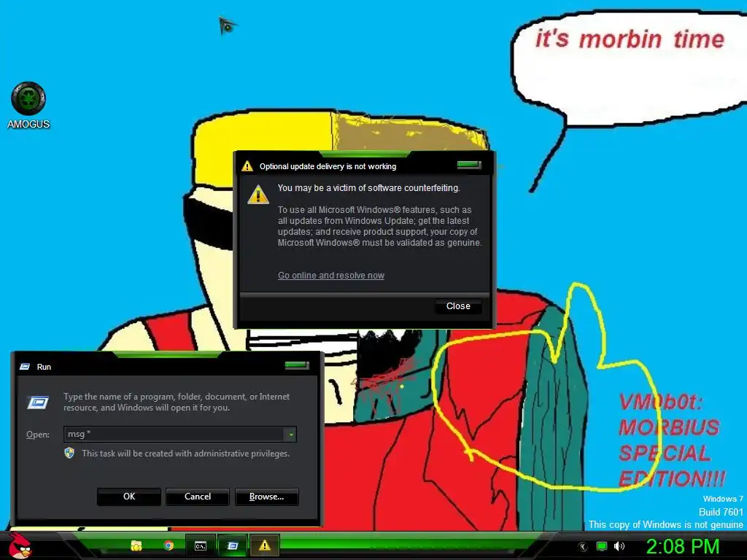Click 'This copy of Windows is not genuine' text
747x560 pixels.
665,524
